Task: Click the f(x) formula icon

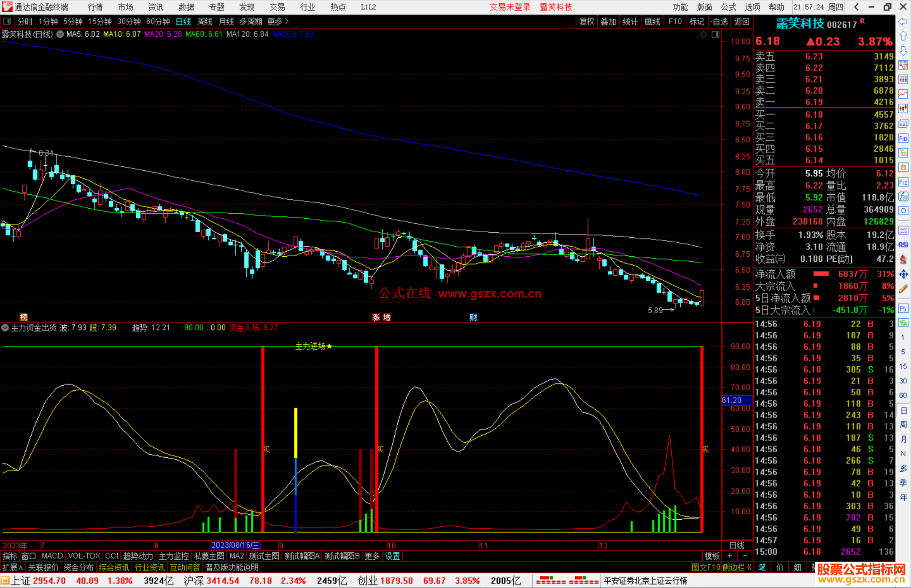Action: [x=903, y=197]
